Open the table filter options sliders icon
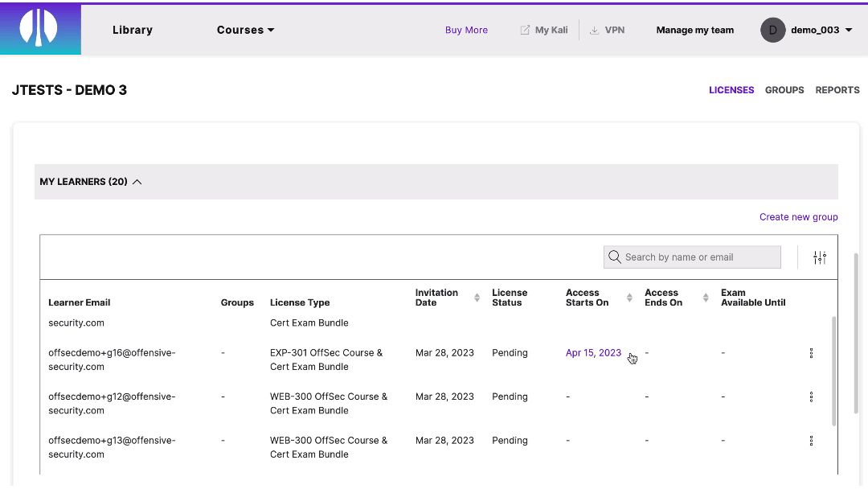Viewport: 868px width, 489px height. pos(820,257)
